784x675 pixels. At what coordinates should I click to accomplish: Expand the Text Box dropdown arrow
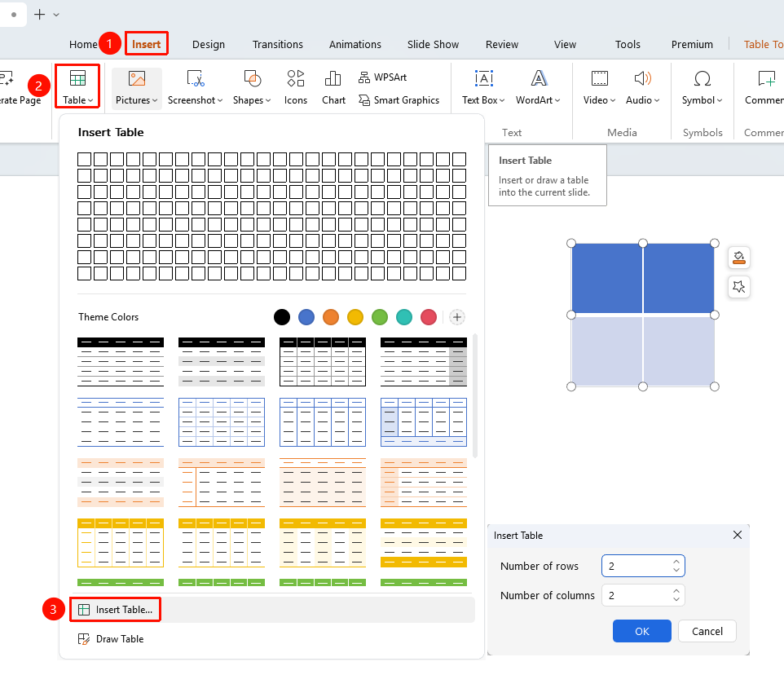pos(502,100)
